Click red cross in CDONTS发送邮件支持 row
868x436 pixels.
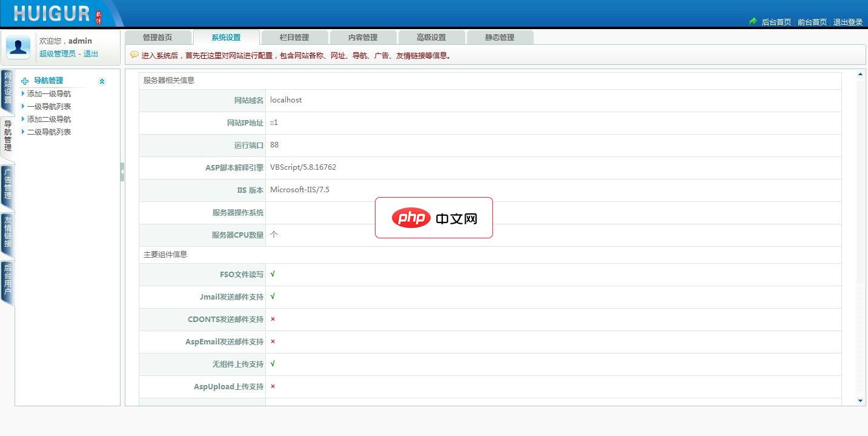pyautogui.click(x=273, y=319)
